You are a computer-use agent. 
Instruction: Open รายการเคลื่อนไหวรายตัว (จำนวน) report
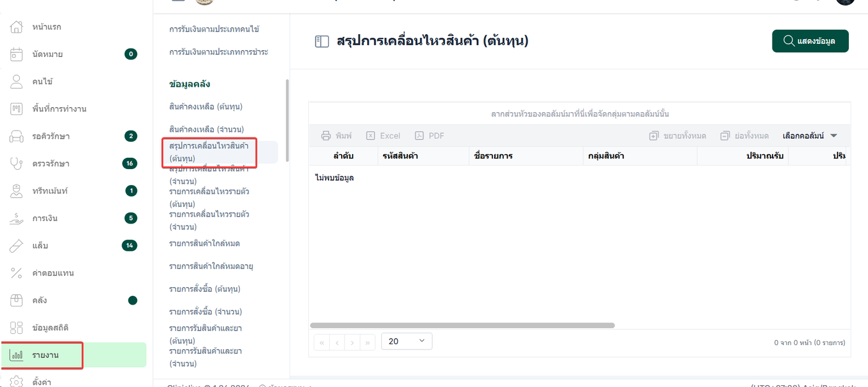click(x=209, y=220)
